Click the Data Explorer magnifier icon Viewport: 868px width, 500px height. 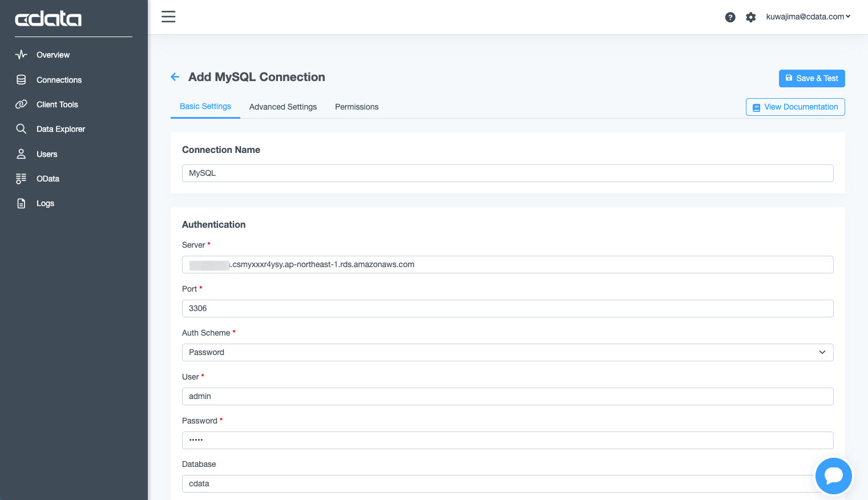pyautogui.click(x=21, y=129)
